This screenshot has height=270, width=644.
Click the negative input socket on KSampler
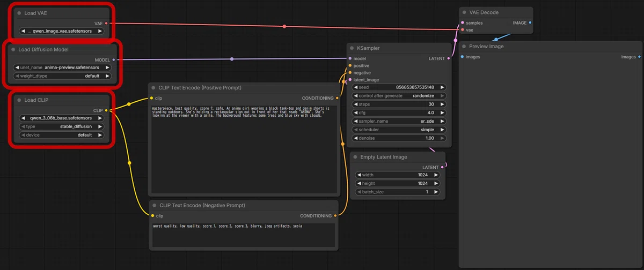click(350, 72)
